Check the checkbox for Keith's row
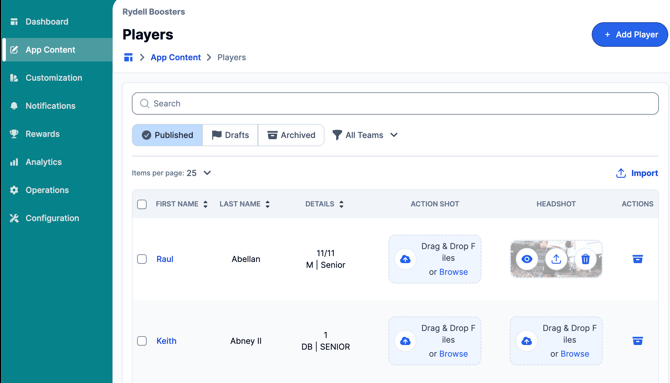Viewport: 670px width, 383px height. (x=142, y=341)
